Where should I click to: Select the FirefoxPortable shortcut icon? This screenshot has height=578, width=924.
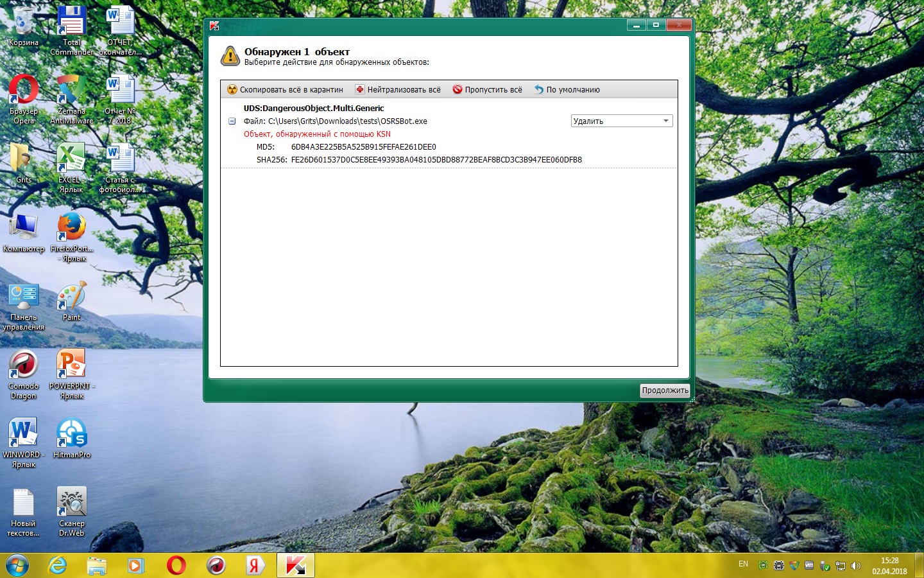pos(72,237)
